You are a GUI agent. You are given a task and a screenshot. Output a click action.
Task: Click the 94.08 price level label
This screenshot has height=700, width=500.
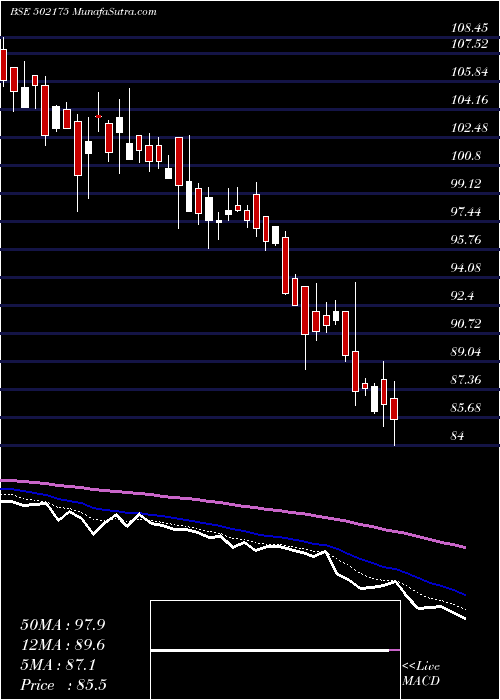tap(467, 268)
